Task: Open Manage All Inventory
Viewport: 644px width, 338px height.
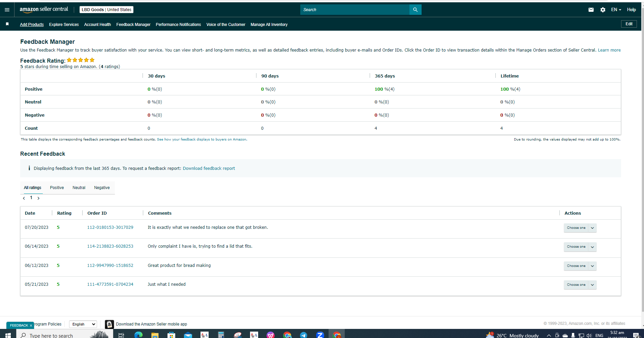Action: [x=269, y=25]
